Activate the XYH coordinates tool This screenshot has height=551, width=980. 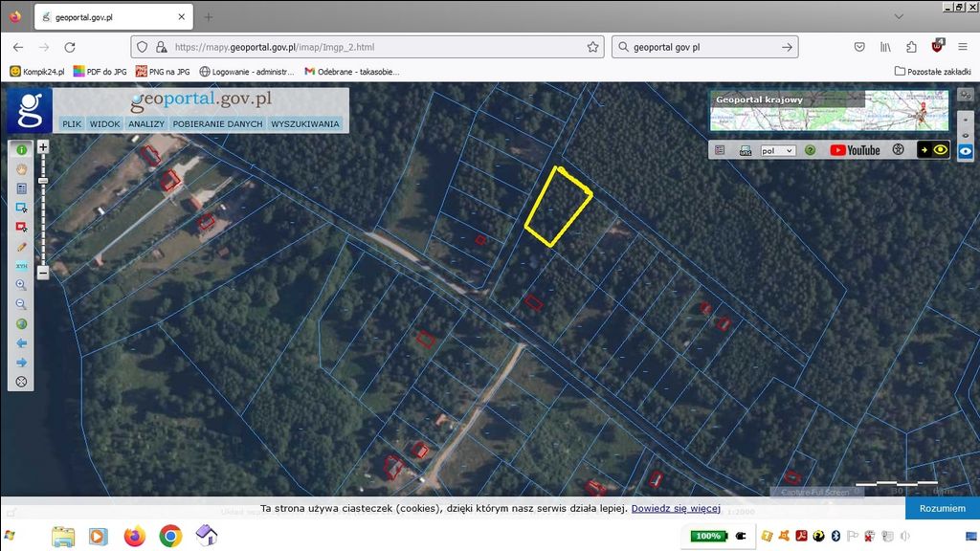click(x=21, y=266)
